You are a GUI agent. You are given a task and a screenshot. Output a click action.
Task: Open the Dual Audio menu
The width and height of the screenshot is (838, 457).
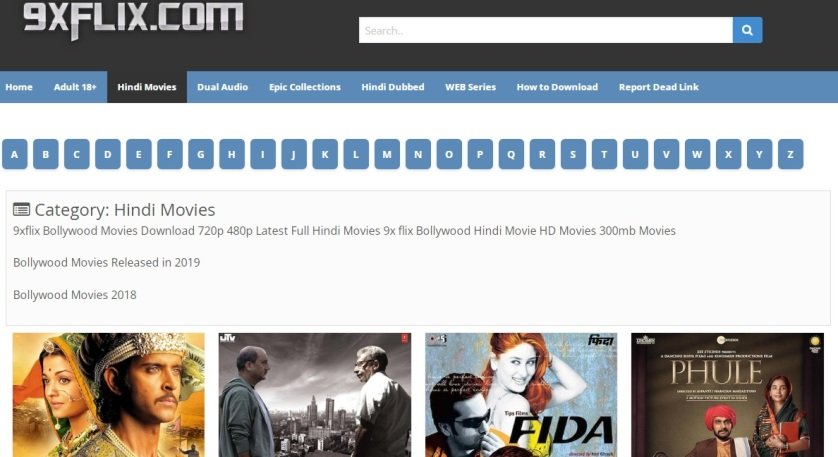[222, 87]
